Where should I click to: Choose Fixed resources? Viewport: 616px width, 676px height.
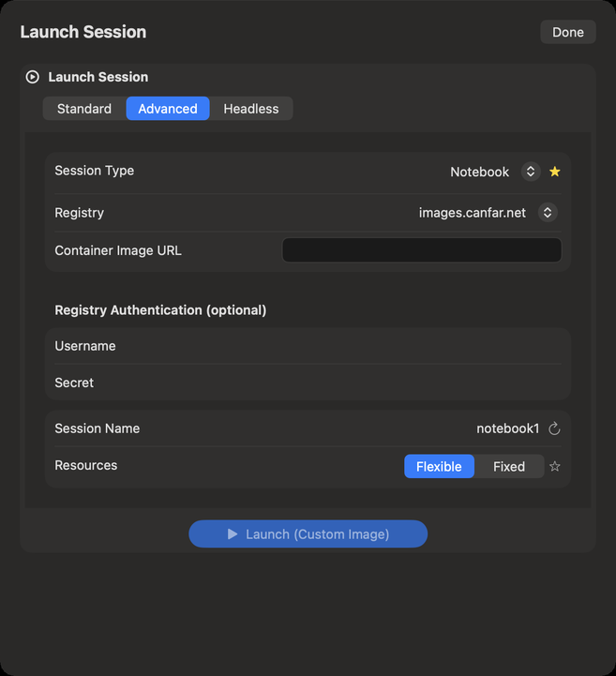[509, 467]
